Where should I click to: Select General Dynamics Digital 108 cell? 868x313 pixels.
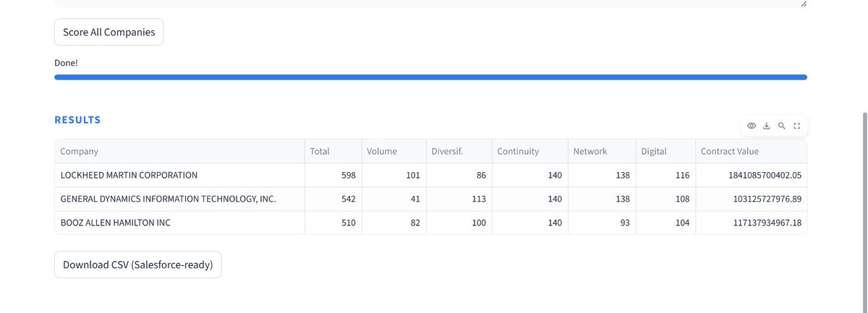(665, 199)
